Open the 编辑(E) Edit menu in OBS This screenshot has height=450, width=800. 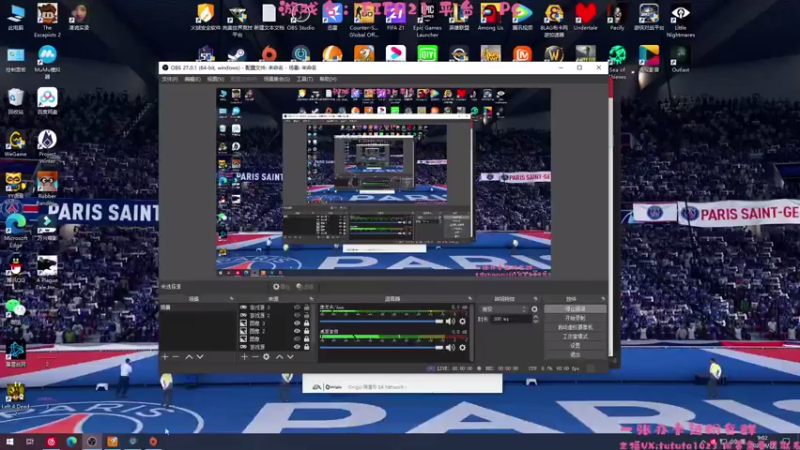[x=192, y=79]
